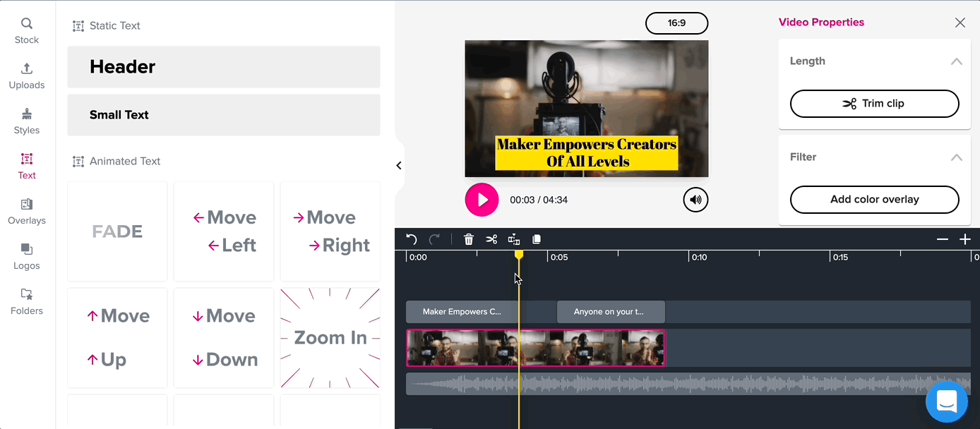Screen dimensions: 980x429
Task: Switch to the Styles tab
Action: point(27,121)
